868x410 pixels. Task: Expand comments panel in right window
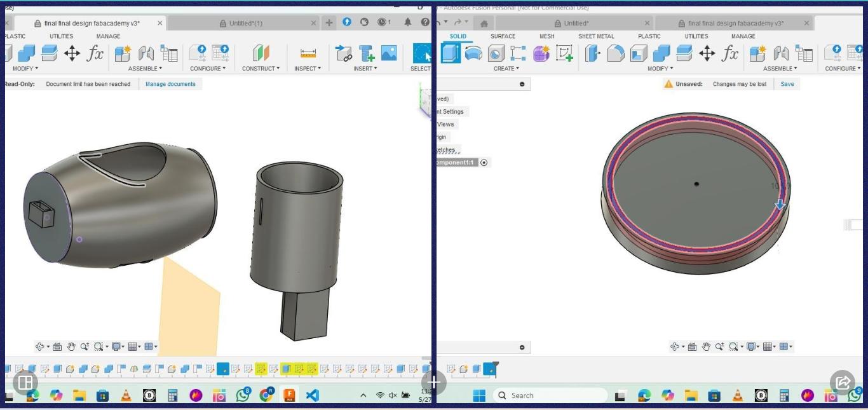522,347
